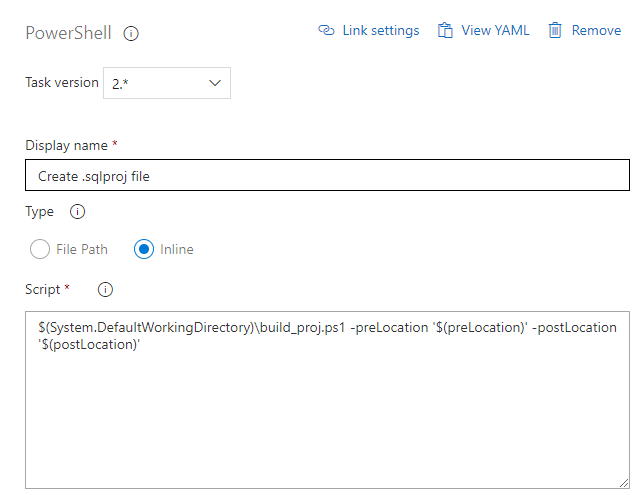Image resolution: width=641 pixels, height=495 pixels.
Task: Select the File Path radio button
Action: [x=40, y=249]
